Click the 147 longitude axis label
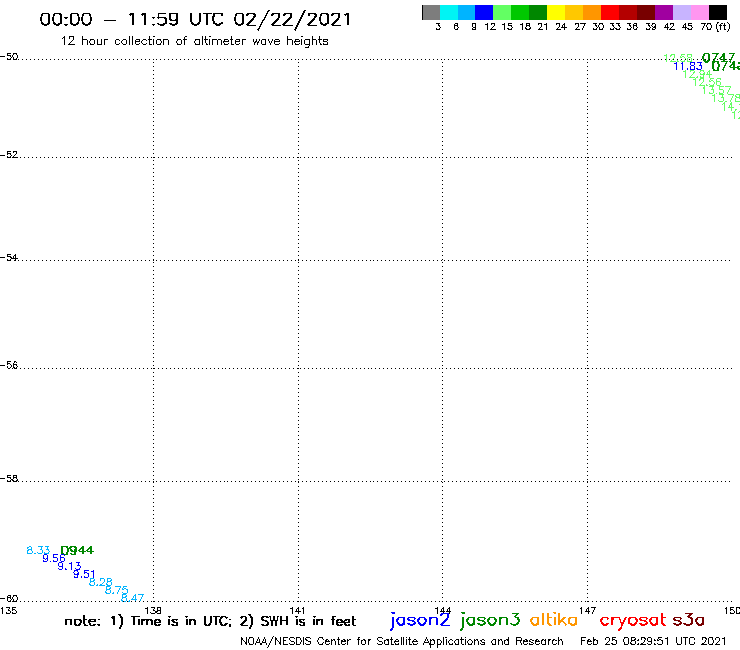 (x=587, y=611)
